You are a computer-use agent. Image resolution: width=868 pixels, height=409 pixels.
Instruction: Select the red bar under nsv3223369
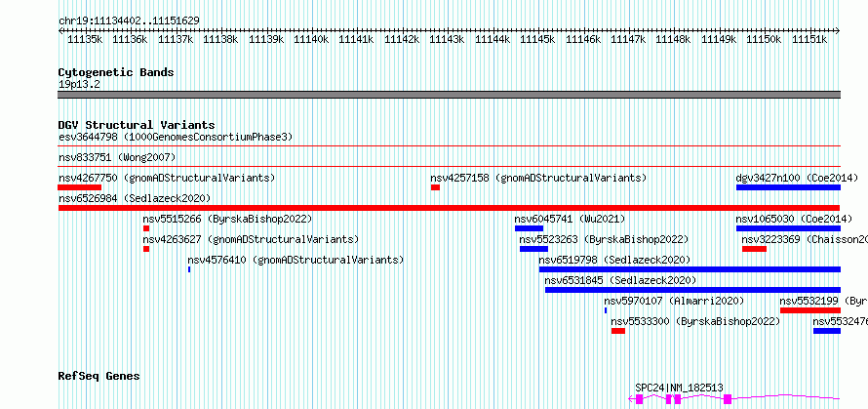click(755, 249)
